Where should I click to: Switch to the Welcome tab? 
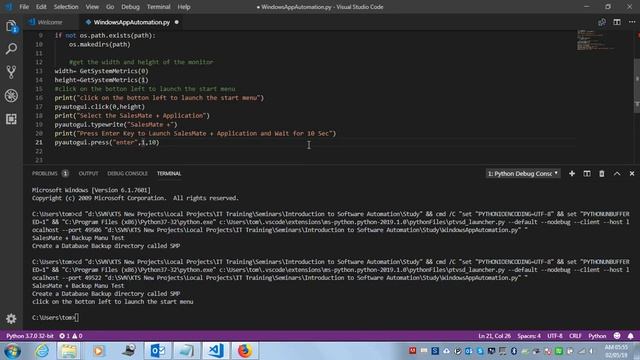point(50,22)
